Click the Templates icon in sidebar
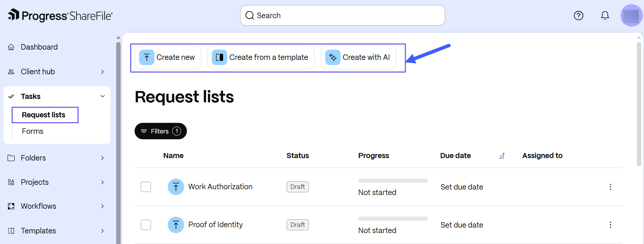Image resolution: width=644 pixels, height=244 pixels. click(11, 231)
